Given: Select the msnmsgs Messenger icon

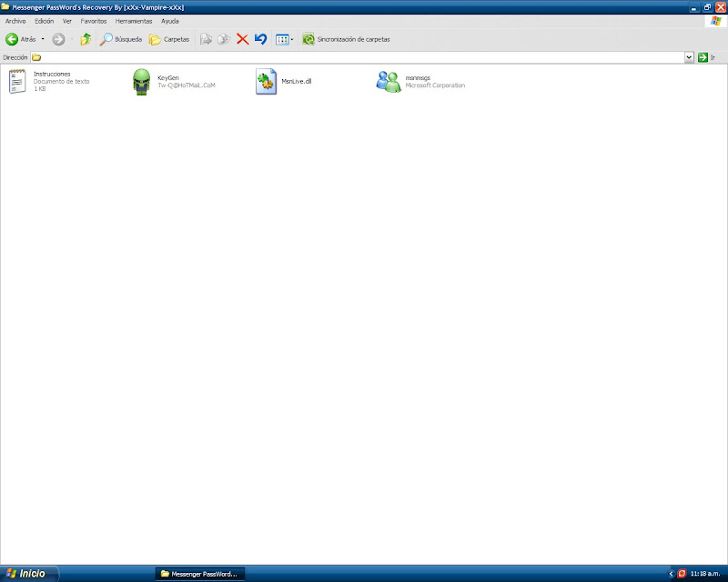Looking at the screenshot, I should (389, 82).
